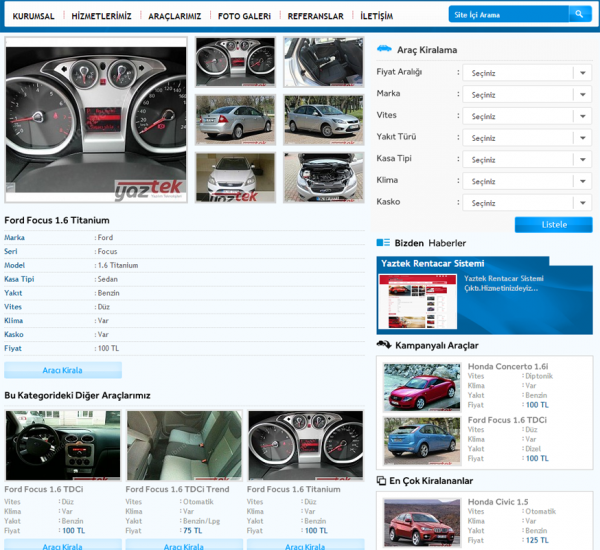Screen dimensions: 600x550
Task: Open the blue Ford Focus 1.6 TDCi photo
Action: 422,441
